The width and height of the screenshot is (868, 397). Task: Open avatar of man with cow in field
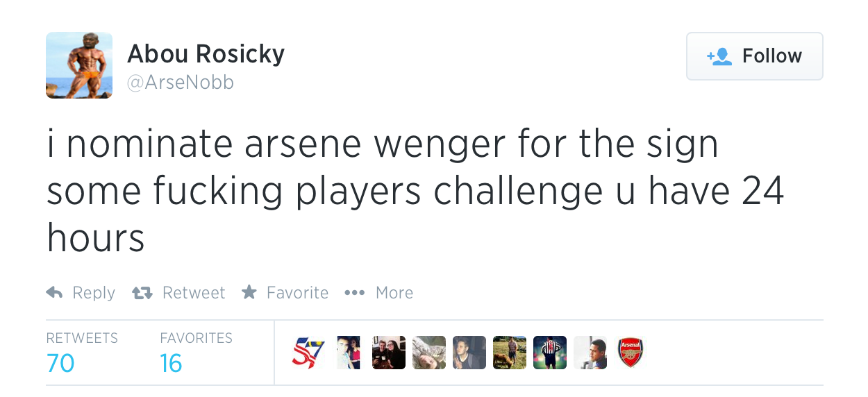510,352
